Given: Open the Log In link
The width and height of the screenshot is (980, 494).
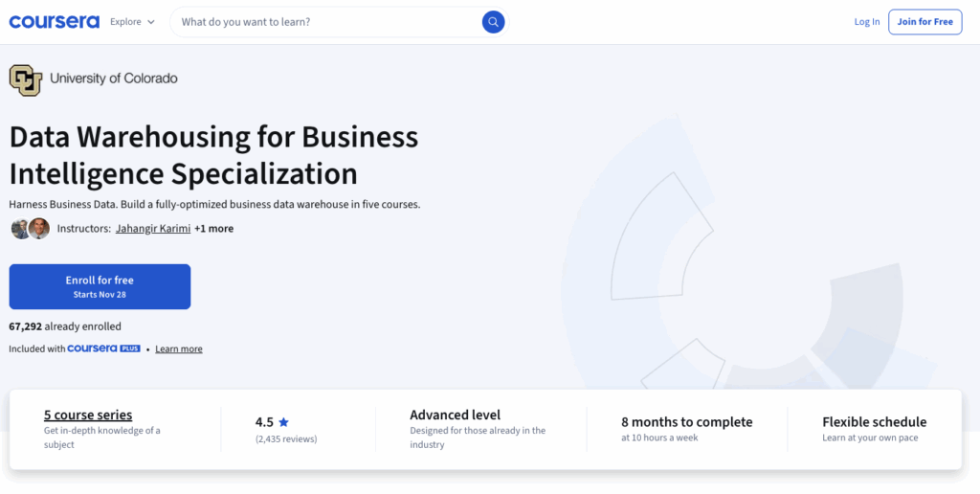Looking at the screenshot, I should pos(867,22).
